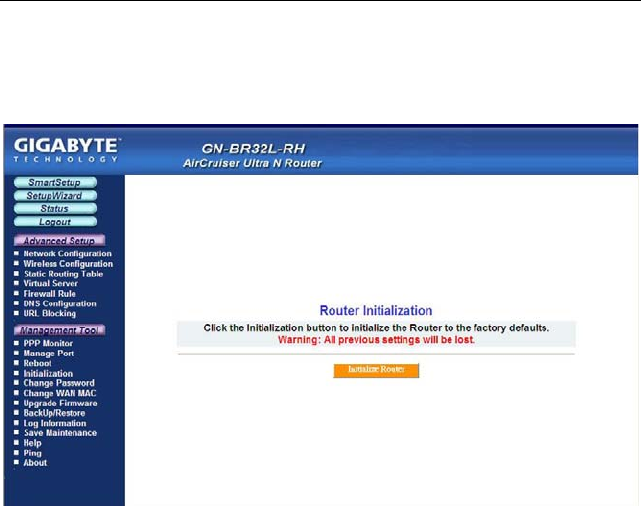Select BackUp/Restore option
Screen dimensions: 641x506
click(x=54, y=413)
